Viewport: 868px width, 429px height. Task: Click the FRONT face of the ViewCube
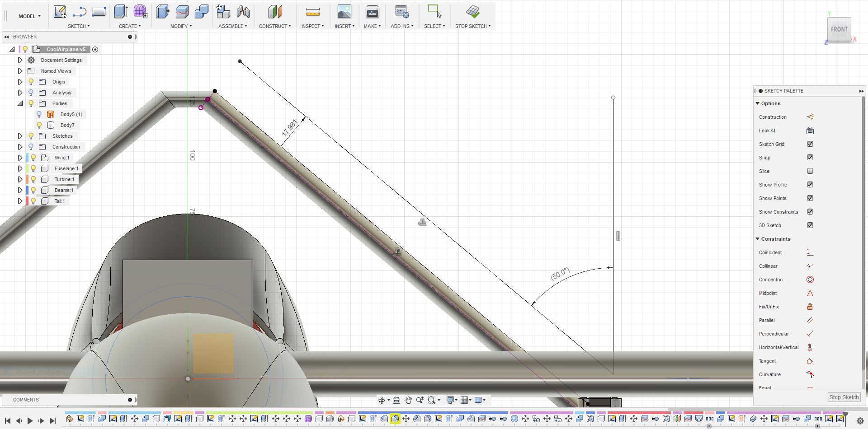point(839,29)
